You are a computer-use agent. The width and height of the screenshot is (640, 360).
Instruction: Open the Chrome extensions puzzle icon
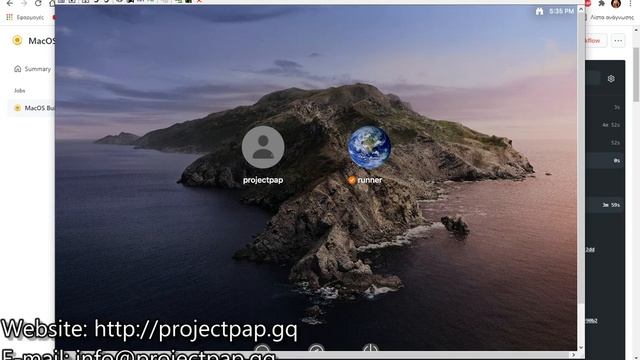click(602, 3)
